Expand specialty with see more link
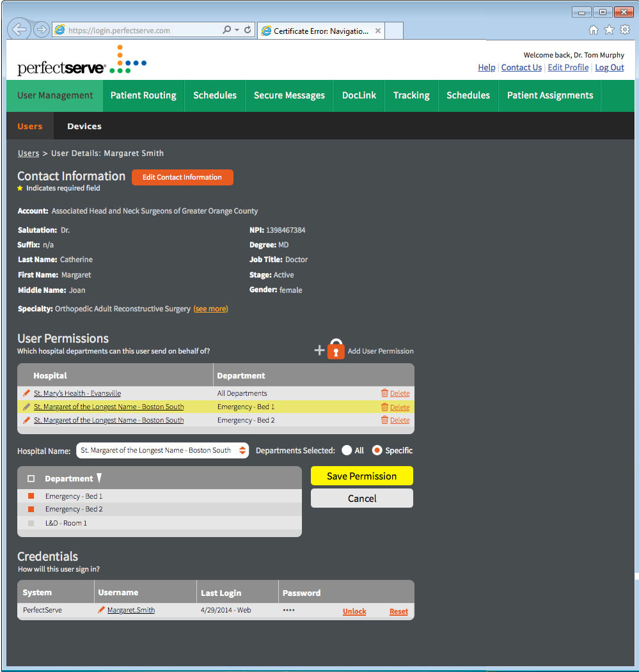This screenshot has height=672, width=639. [210, 309]
